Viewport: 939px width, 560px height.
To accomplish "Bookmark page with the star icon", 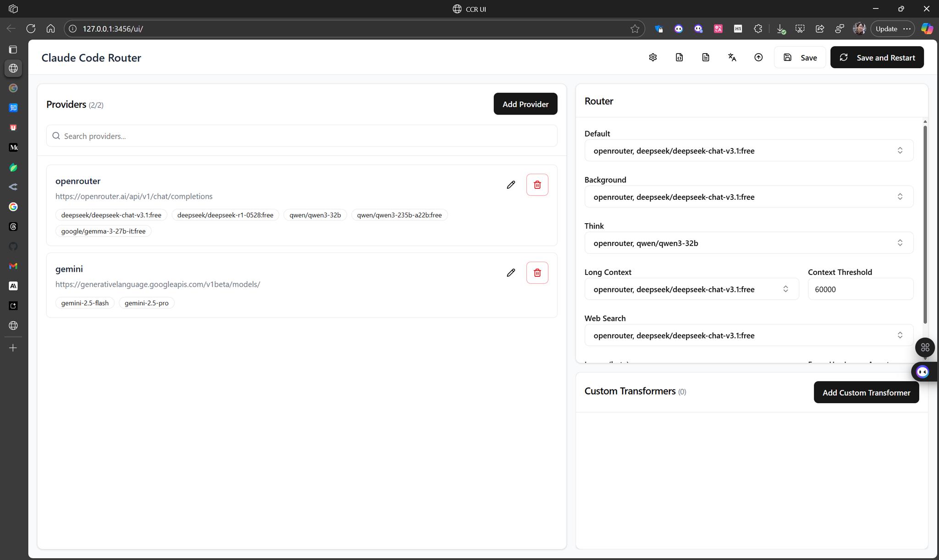I will click(x=635, y=29).
